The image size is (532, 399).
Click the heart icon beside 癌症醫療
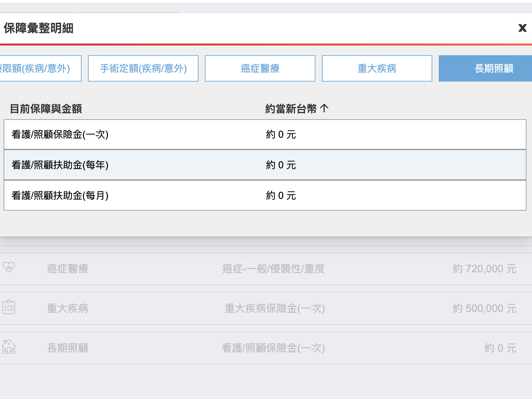(9, 267)
